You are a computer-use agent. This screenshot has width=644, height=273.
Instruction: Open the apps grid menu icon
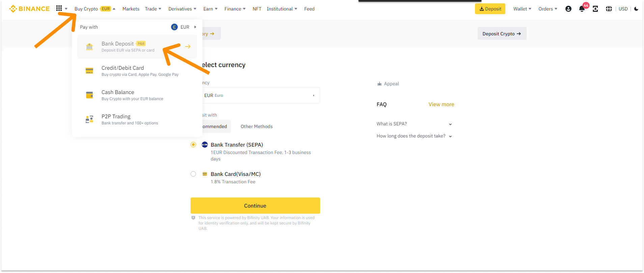point(59,8)
